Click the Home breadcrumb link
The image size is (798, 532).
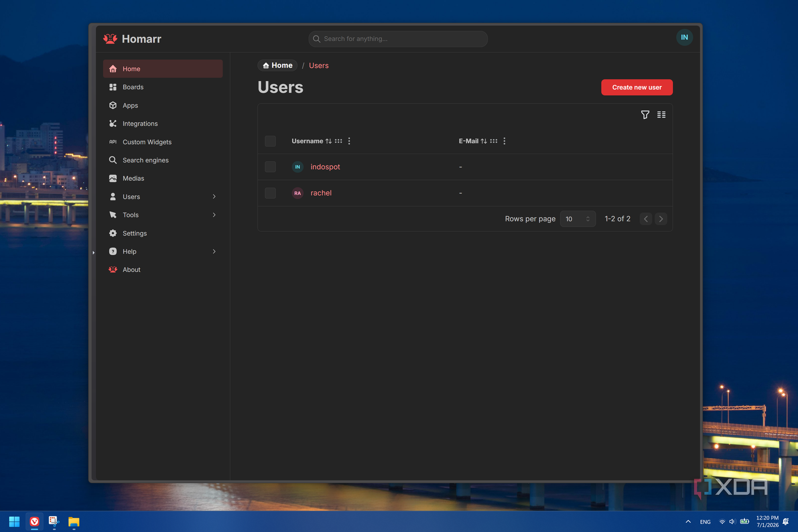click(278, 65)
